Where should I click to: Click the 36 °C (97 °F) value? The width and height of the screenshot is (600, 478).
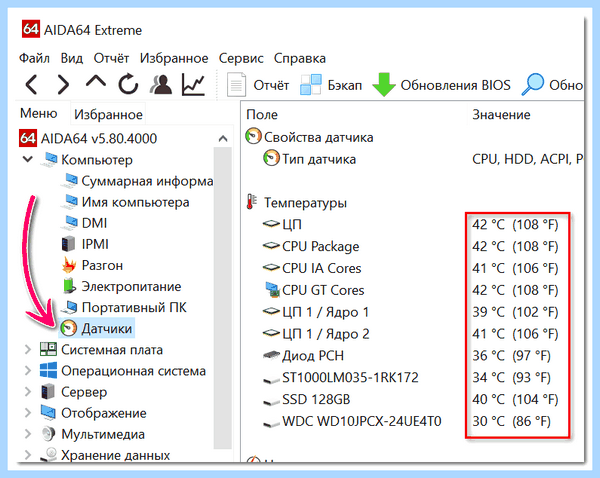pos(511,356)
